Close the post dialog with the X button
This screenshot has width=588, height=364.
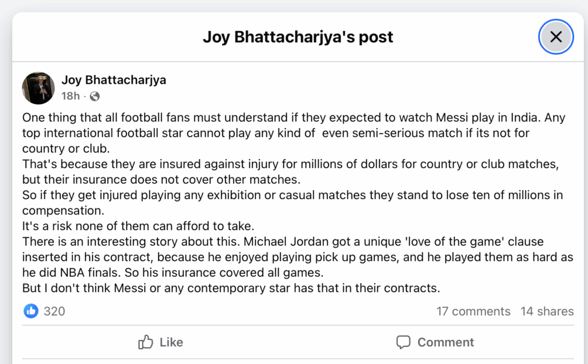tap(555, 37)
